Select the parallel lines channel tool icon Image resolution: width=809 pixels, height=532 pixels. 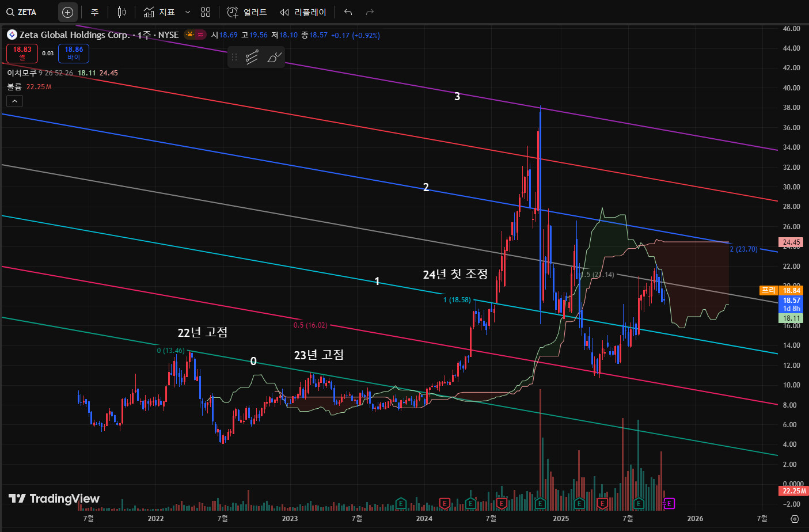point(252,57)
